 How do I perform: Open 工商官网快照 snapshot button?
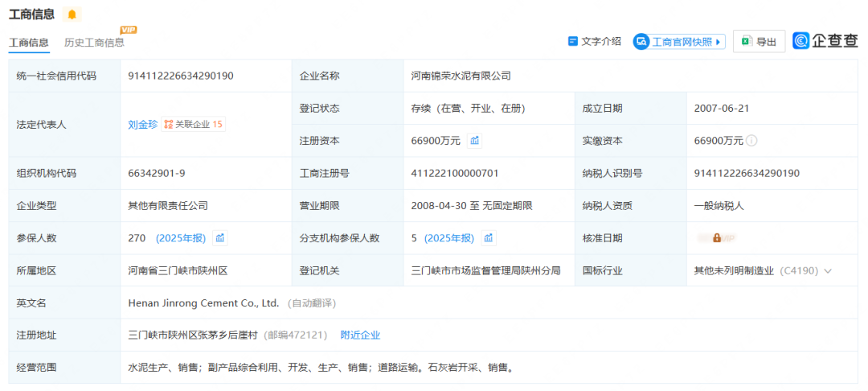click(x=679, y=42)
